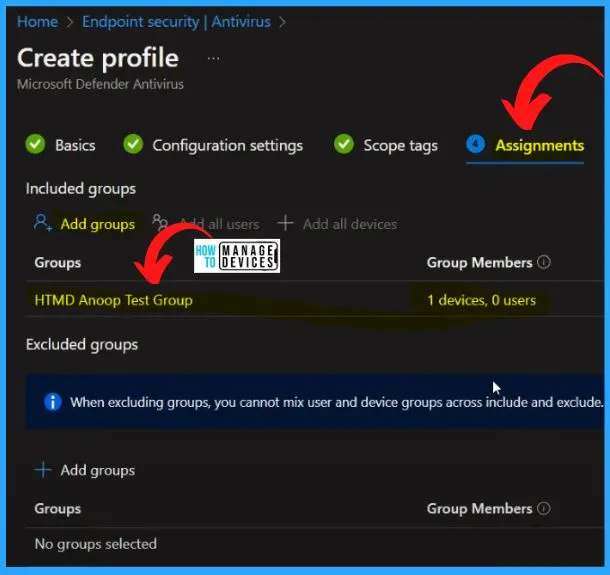Click the Included groups heading
This screenshot has width=610, height=575.
(x=81, y=189)
